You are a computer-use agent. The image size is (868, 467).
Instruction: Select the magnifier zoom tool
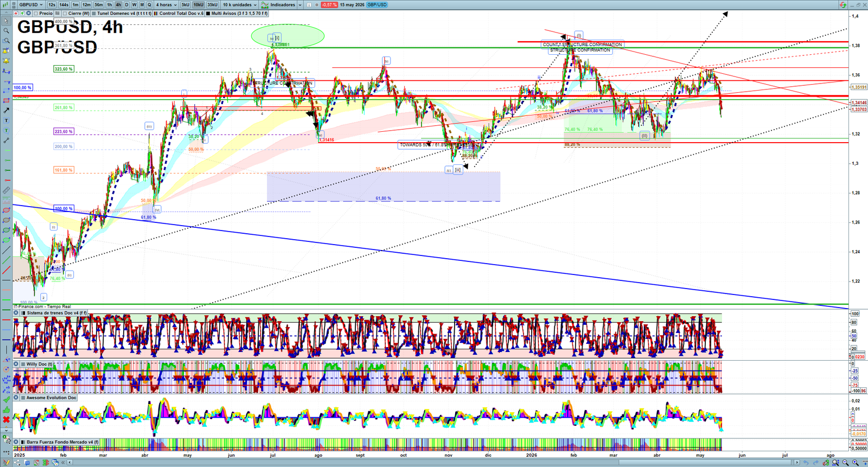[x=7, y=31]
